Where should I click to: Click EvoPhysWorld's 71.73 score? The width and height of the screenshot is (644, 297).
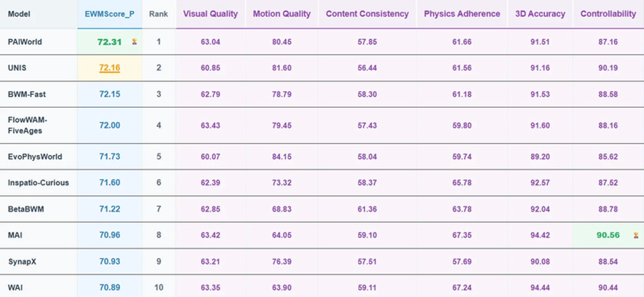click(x=109, y=156)
